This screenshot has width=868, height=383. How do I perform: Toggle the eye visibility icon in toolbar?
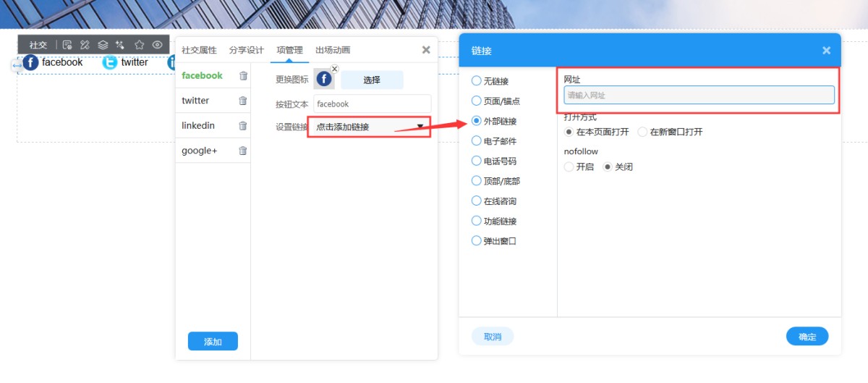coord(157,45)
